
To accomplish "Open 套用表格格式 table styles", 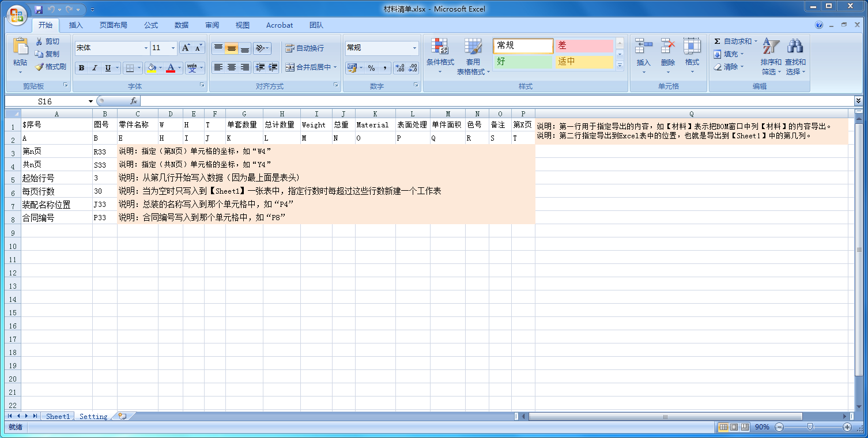I will (473, 56).
